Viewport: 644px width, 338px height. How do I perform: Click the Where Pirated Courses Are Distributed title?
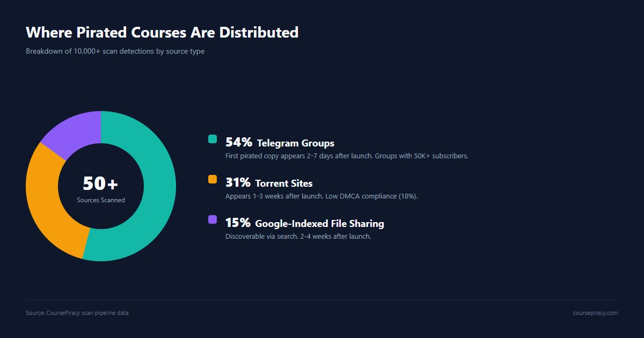tap(162, 32)
